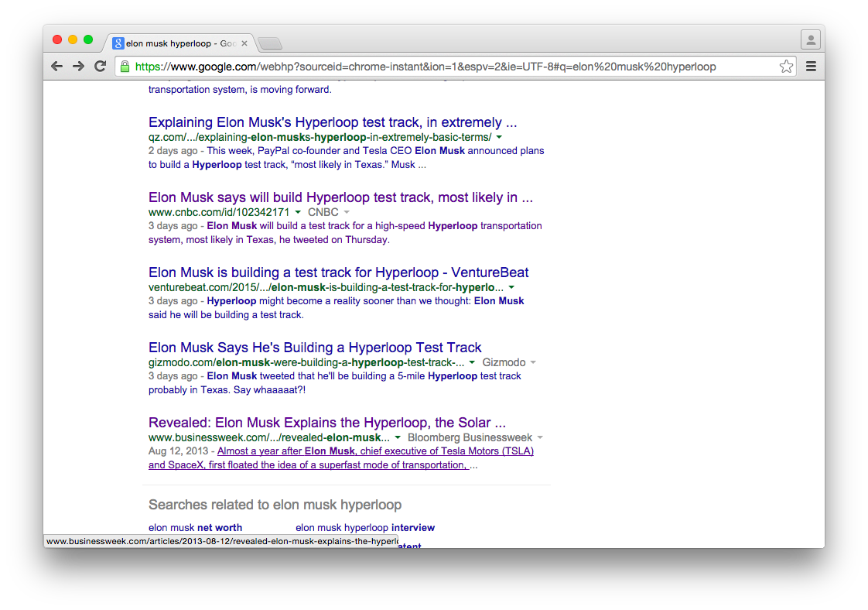Open the Gizmodo Hyperloop Test Track result
The image size is (868, 610).
click(x=315, y=348)
